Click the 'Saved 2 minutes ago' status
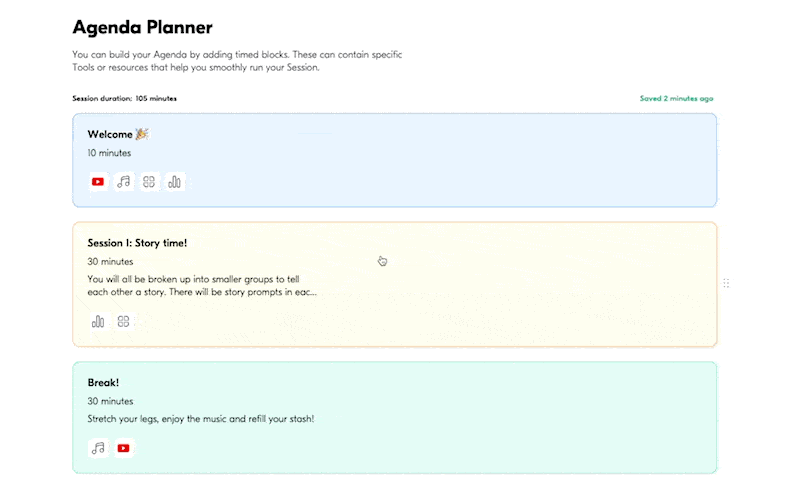 (676, 99)
